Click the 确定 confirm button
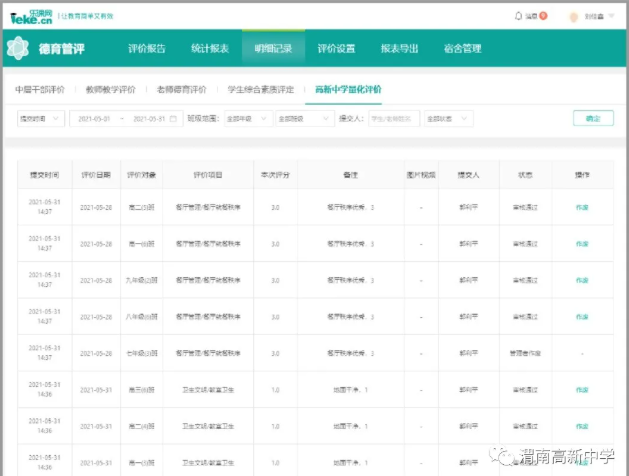Viewport: 629px width, 476px height. point(593,118)
